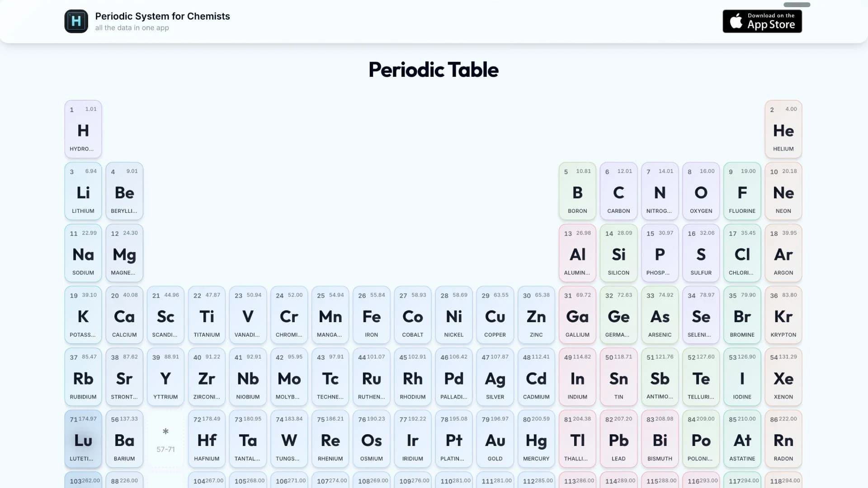Open the Download on the App Store badge

point(762,21)
